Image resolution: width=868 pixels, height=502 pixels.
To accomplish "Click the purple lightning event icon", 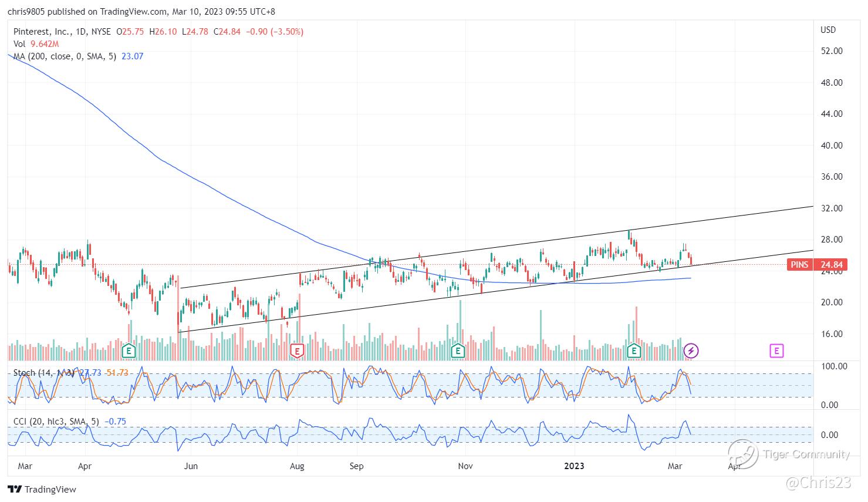I will 691,351.
